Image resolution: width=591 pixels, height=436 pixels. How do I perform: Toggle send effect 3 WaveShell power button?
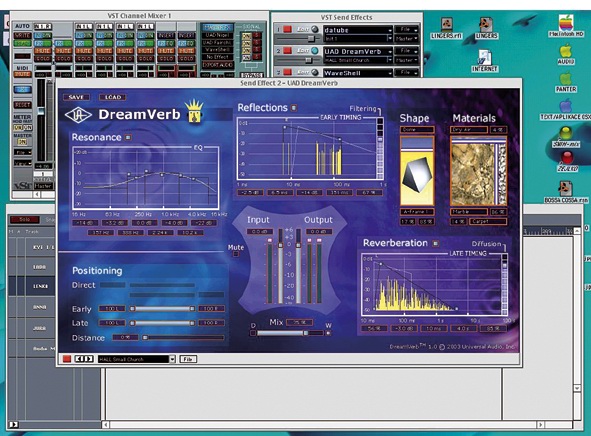(x=288, y=72)
